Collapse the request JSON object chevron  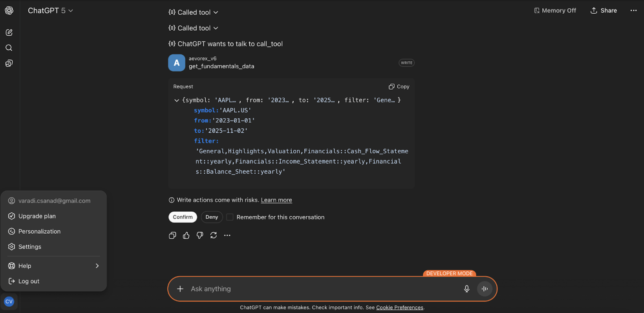(177, 100)
